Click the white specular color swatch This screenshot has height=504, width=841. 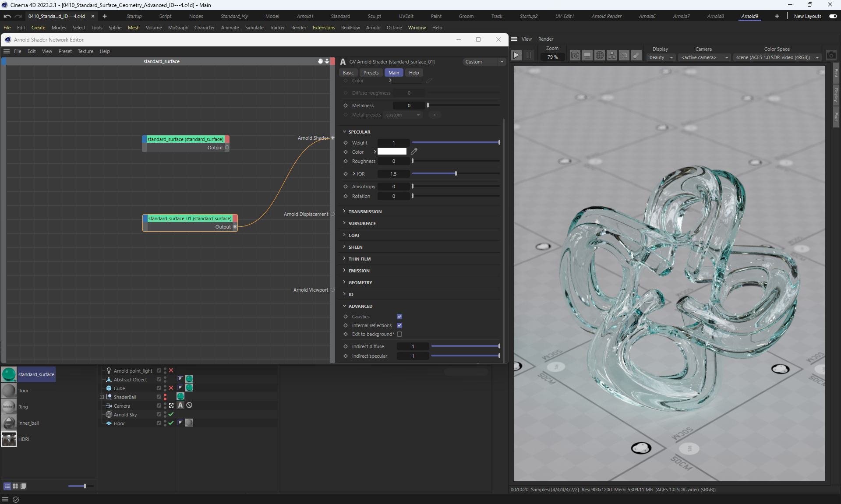click(392, 152)
